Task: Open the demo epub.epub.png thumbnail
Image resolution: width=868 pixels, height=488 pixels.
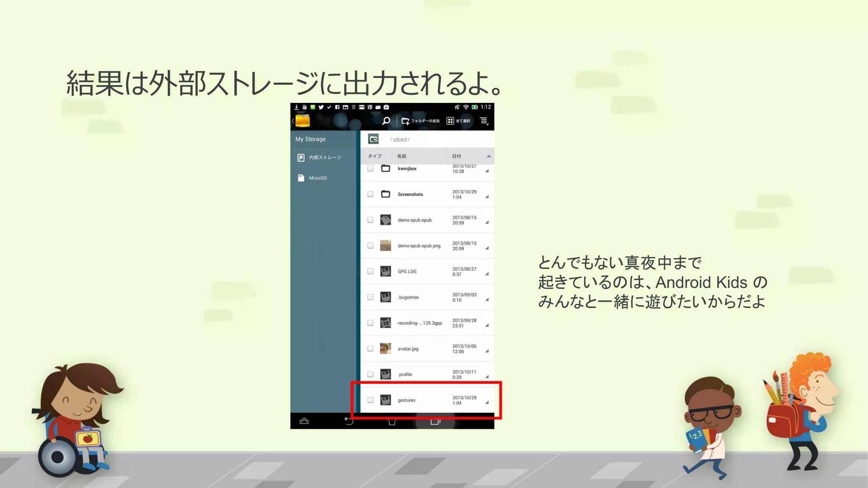Action: coord(386,246)
